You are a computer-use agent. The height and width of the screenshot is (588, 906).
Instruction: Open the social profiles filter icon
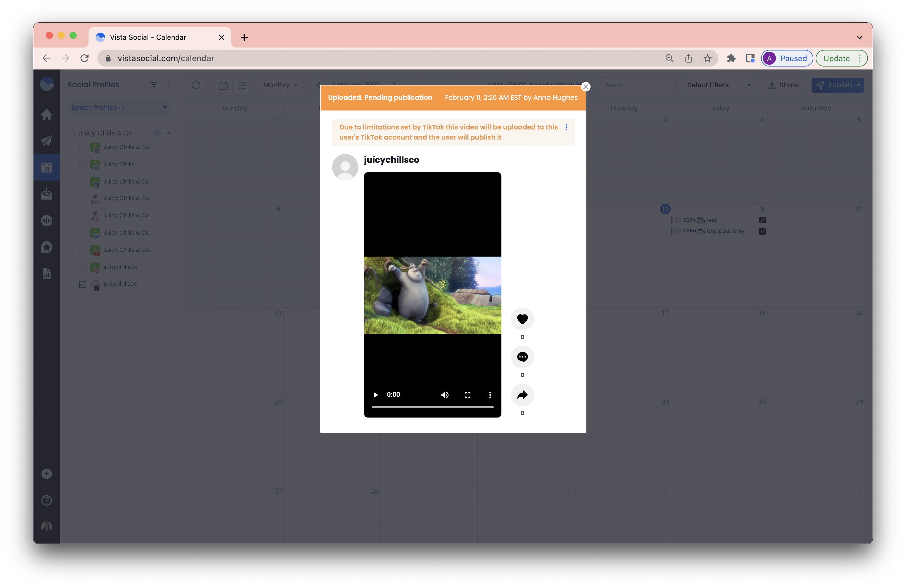pos(154,85)
